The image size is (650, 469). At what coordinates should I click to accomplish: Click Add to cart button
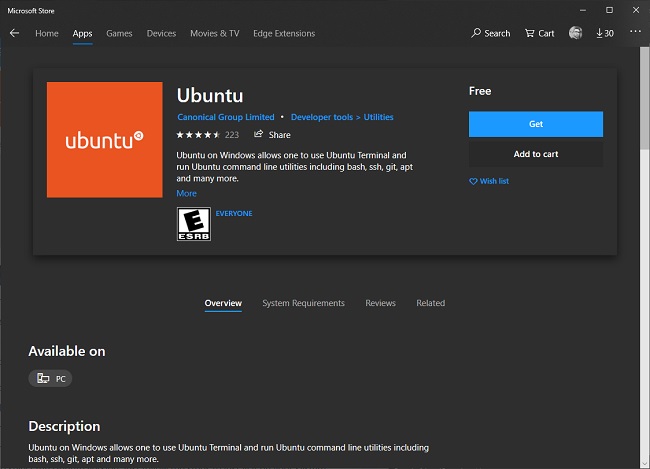536,154
